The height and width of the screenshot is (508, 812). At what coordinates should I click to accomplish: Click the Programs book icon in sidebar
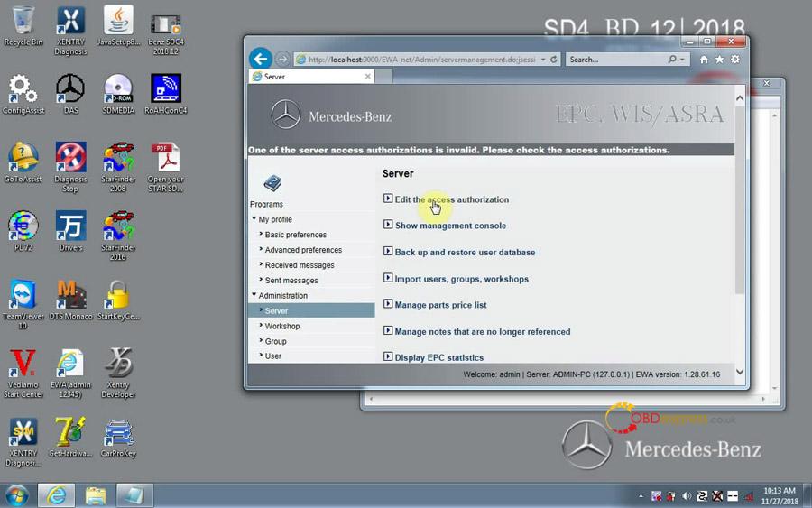(x=272, y=184)
